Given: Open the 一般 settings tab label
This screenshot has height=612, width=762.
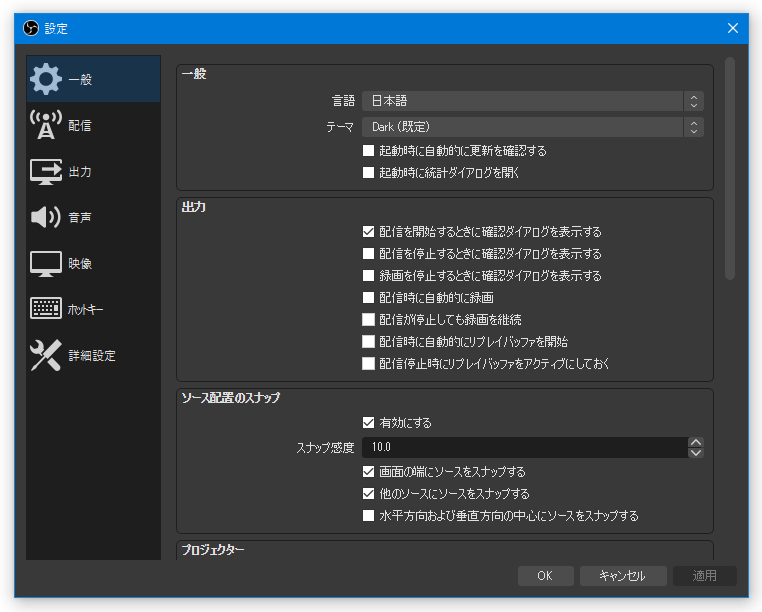Looking at the screenshot, I should [x=80, y=79].
